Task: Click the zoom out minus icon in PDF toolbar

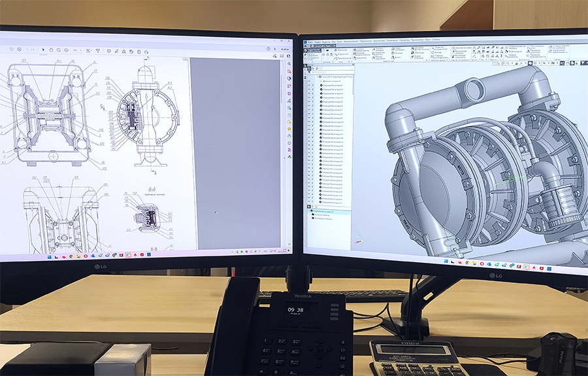Action: point(58,50)
